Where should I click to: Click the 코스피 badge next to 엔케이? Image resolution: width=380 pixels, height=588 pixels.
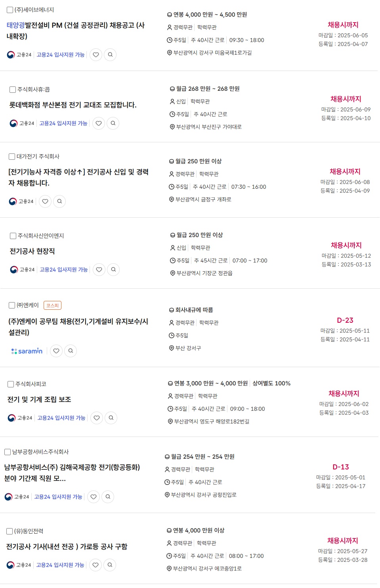click(52, 305)
